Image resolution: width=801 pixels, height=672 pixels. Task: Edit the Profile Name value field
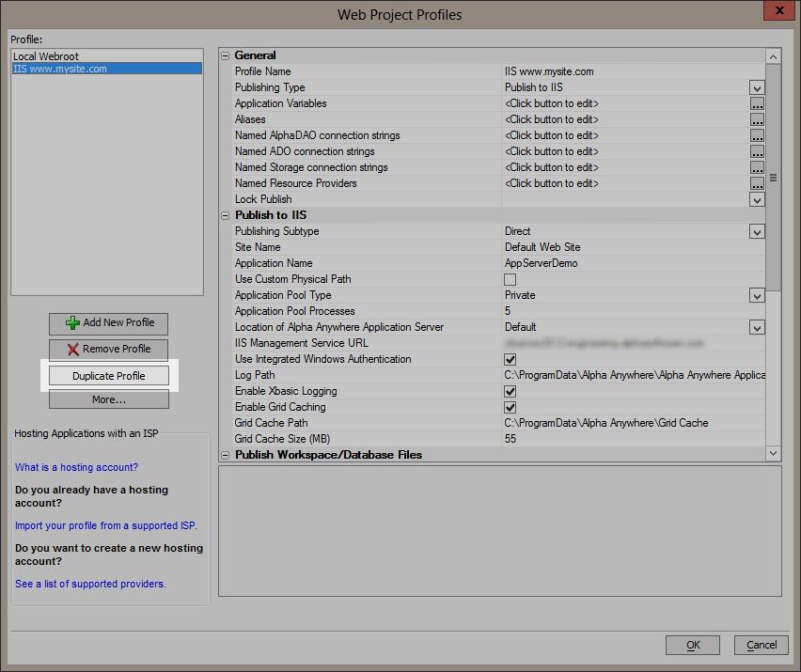(634, 72)
